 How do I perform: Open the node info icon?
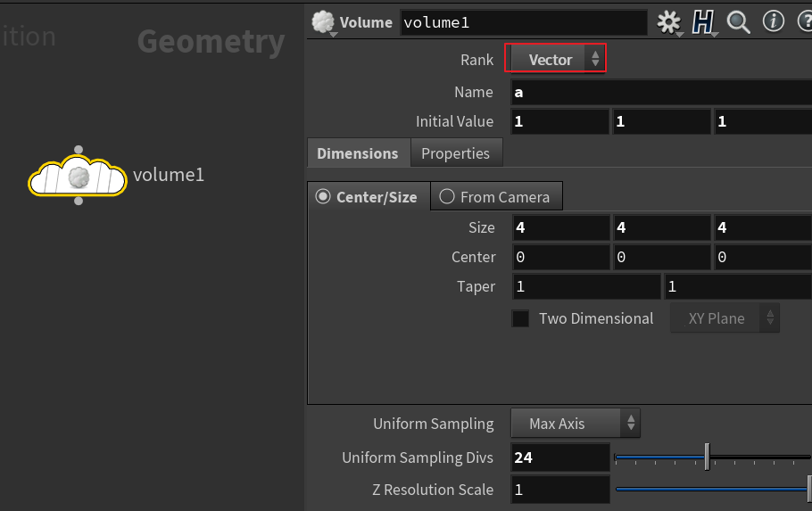(x=773, y=21)
